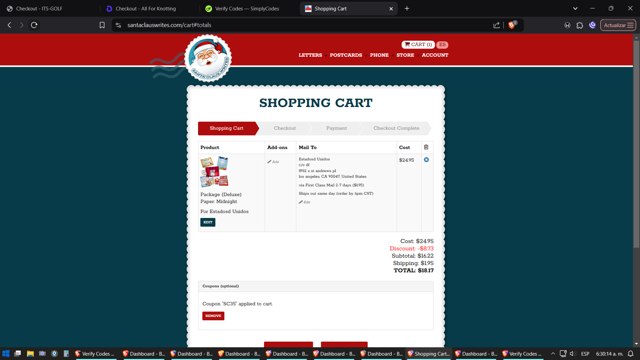
Task: Click the Subtotal $16.22 line
Action: pyautogui.click(x=413, y=256)
